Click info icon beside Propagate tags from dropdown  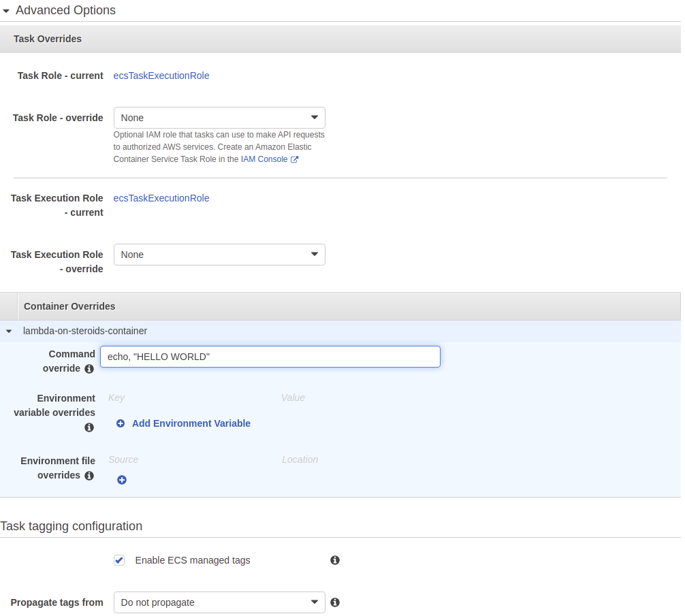click(x=335, y=602)
